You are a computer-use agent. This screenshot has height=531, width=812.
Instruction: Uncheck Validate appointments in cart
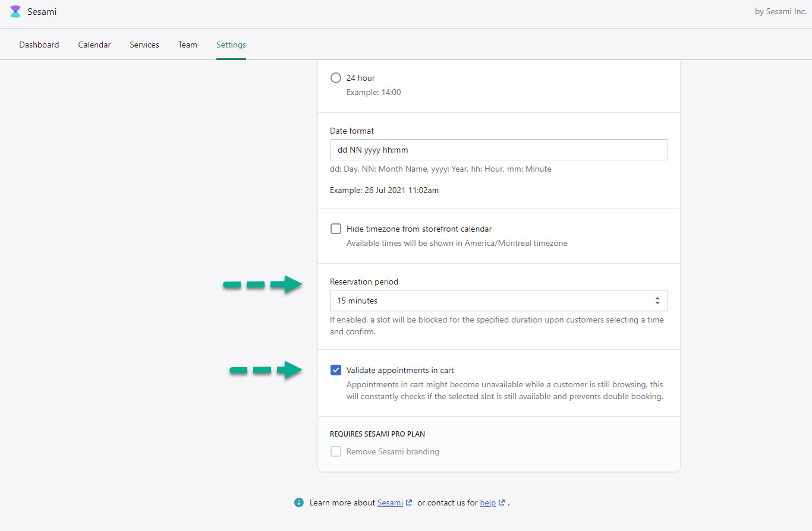(x=336, y=370)
